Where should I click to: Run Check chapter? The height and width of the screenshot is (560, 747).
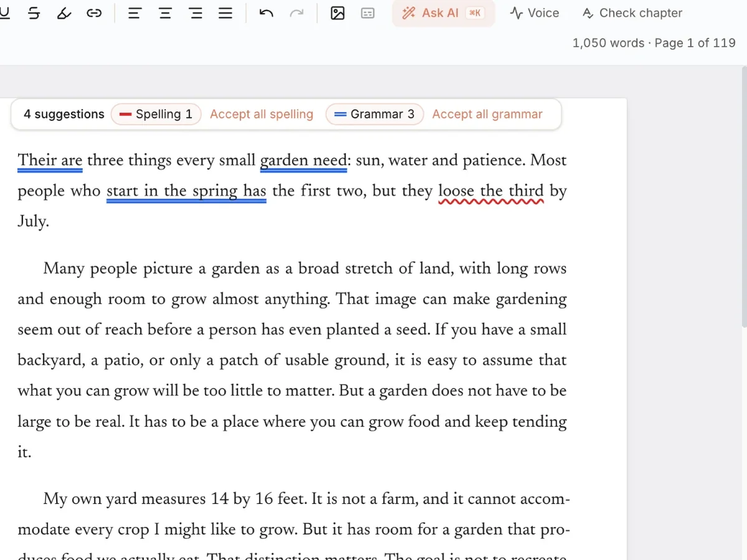point(632,13)
